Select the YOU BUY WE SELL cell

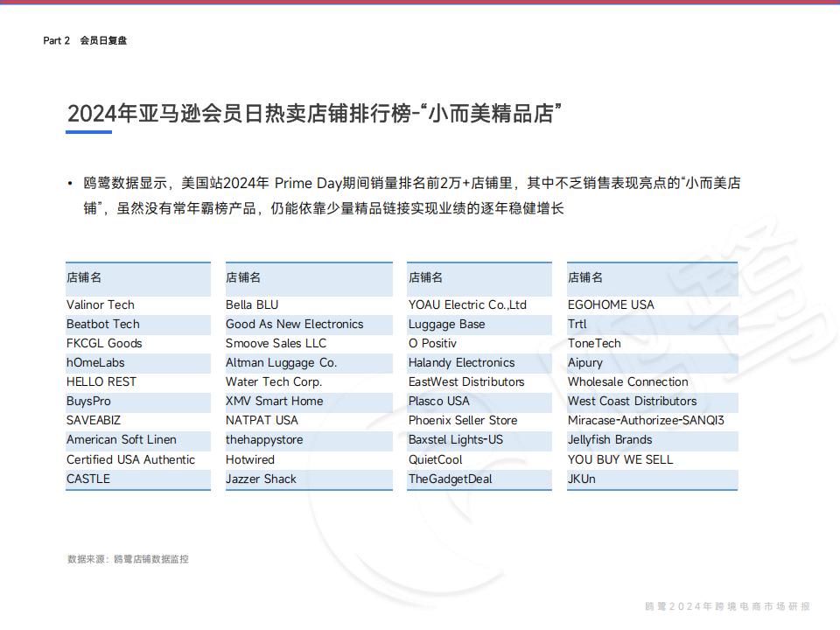coord(653,459)
